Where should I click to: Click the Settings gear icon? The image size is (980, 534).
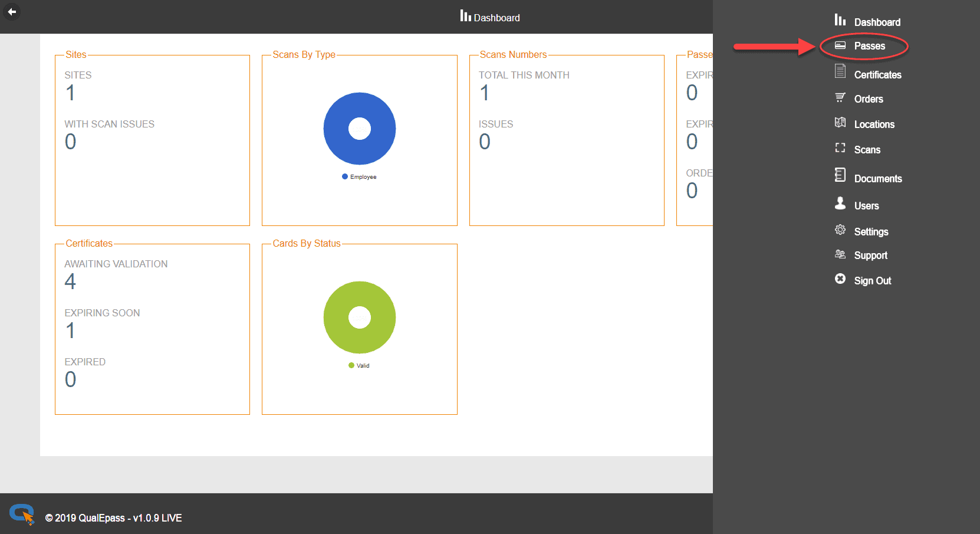[x=840, y=230]
